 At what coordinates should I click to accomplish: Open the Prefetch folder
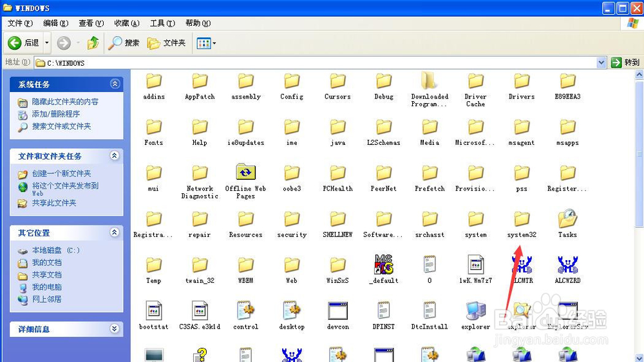point(430,178)
